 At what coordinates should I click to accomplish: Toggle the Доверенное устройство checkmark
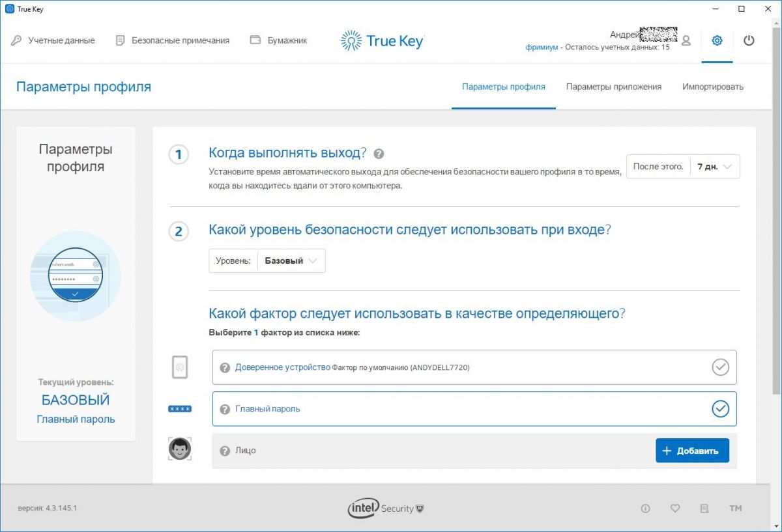click(720, 367)
